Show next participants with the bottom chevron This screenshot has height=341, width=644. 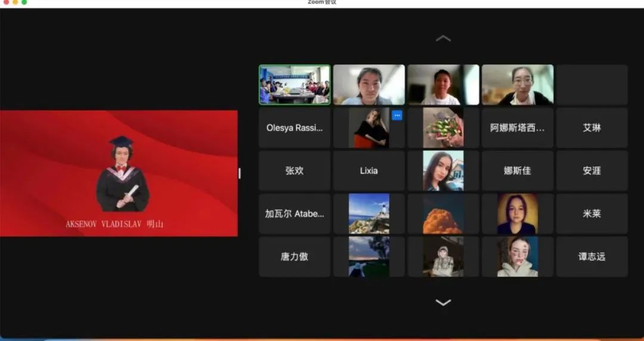tap(443, 302)
